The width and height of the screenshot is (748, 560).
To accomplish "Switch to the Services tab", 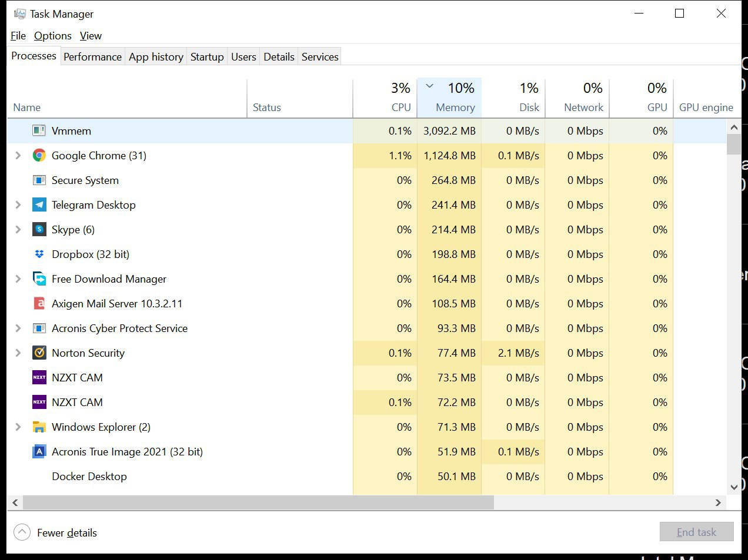I will click(x=320, y=57).
